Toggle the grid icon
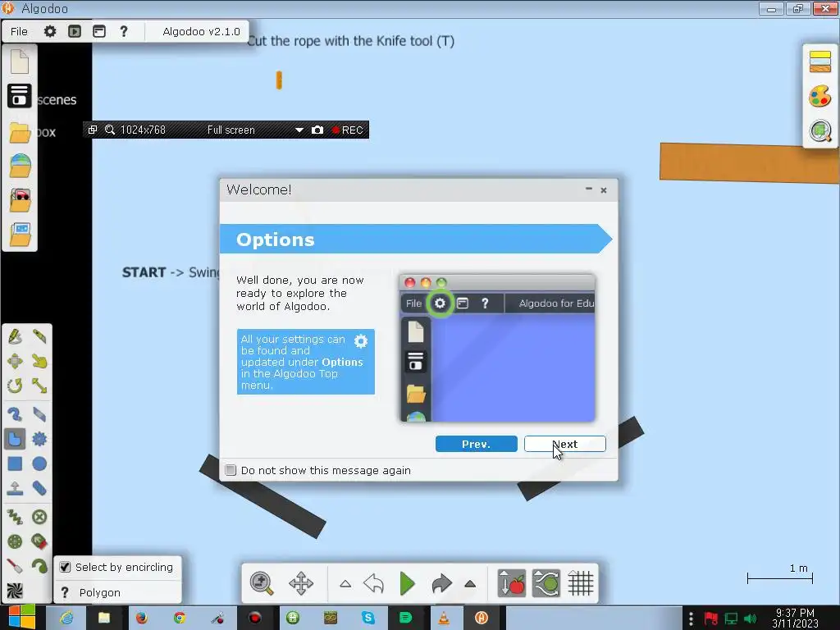This screenshot has height=630, width=840. [581, 583]
